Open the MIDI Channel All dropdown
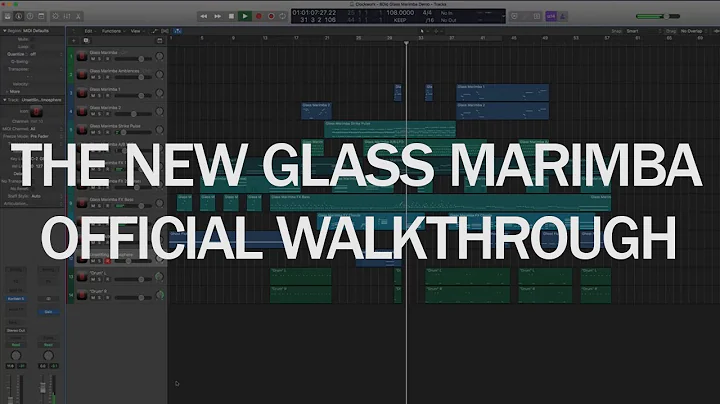This screenshot has width=720, height=404. pyautogui.click(x=45, y=129)
